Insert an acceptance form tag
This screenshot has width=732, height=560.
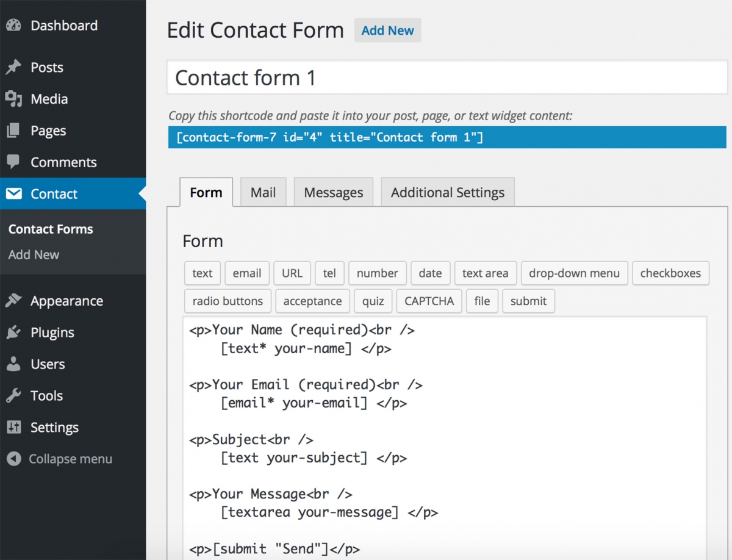[x=312, y=301]
